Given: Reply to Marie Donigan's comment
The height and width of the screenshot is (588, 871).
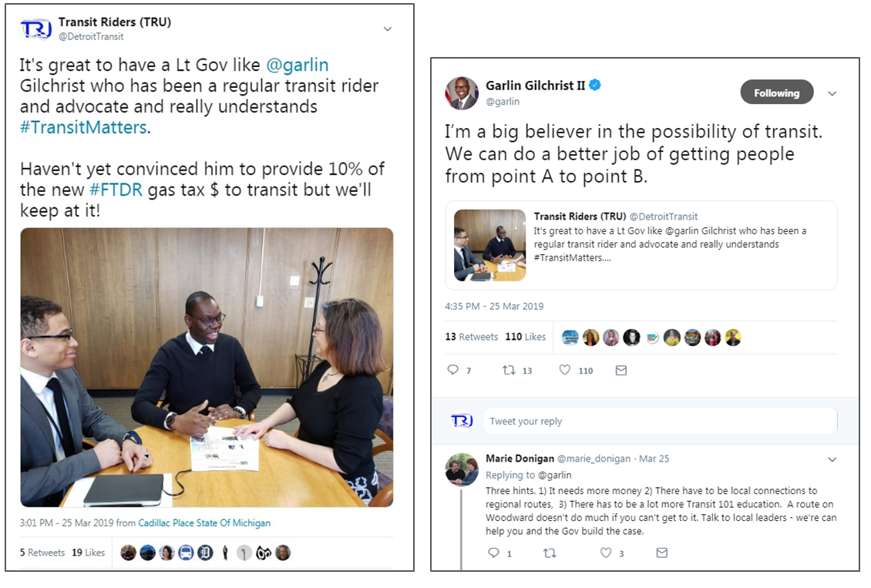Looking at the screenshot, I should pyautogui.click(x=493, y=553).
